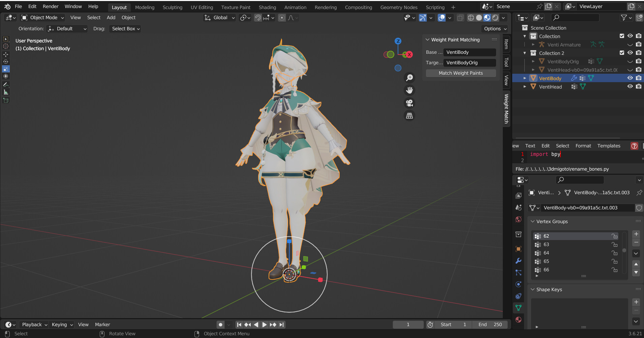The height and width of the screenshot is (338, 644).
Task: Open Object Data properties tab icon
Action: pyautogui.click(x=519, y=308)
